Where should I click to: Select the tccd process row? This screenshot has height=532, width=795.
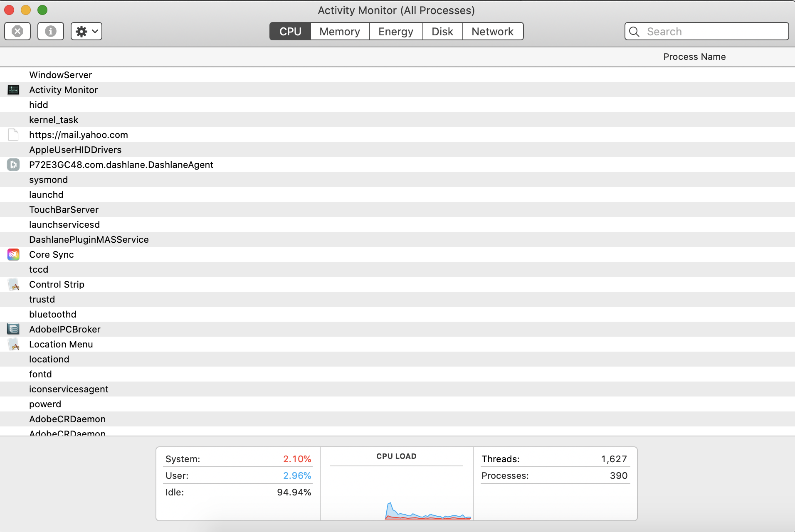397,269
